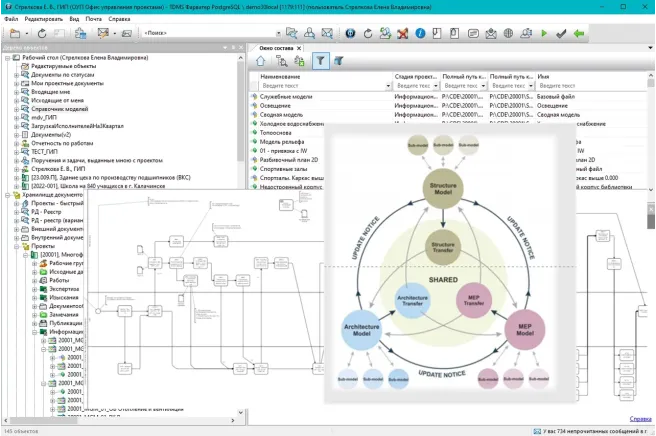The width and height of the screenshot is (656, 436).
Task: Open the Файл menu
Action: tap(11, 19)
